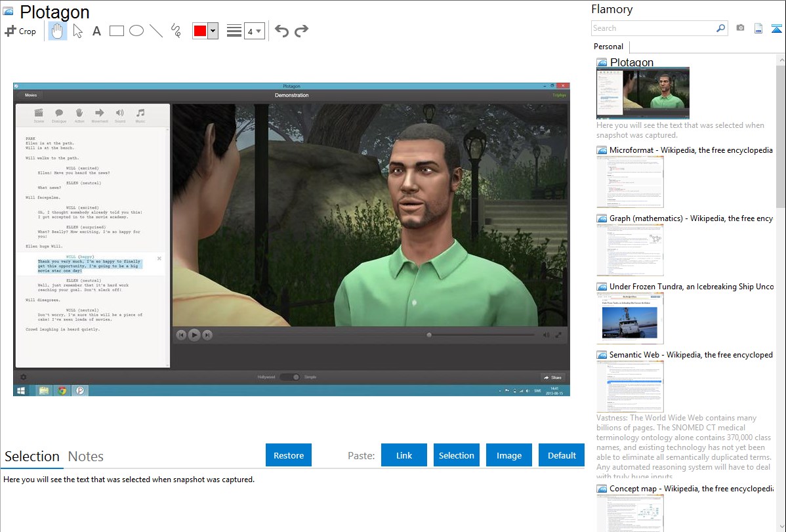Click the Windows Start button in screenshot
Viewport: 786px width, 532px height.
tap(21, 390)
